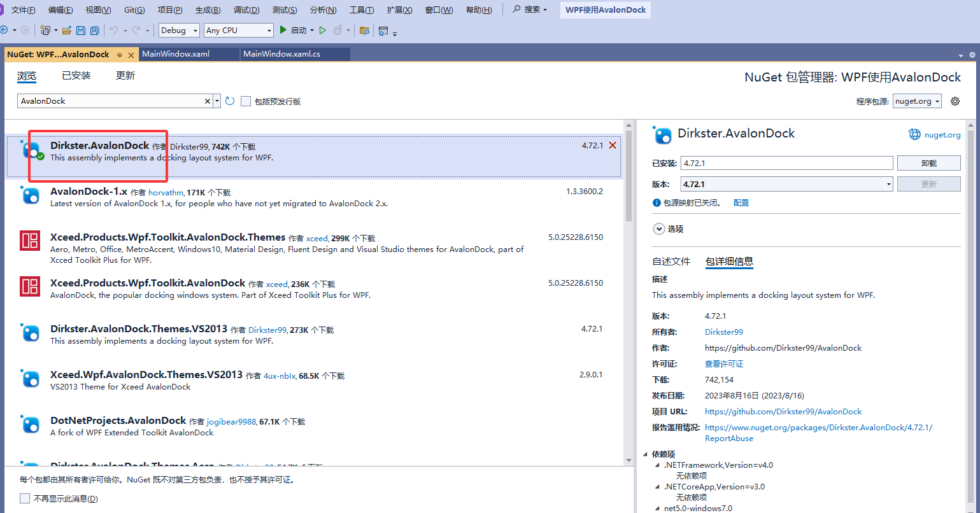
Task: Expand the net5.0-windows7.0 dependency node
Action: (x=658, y=508)
